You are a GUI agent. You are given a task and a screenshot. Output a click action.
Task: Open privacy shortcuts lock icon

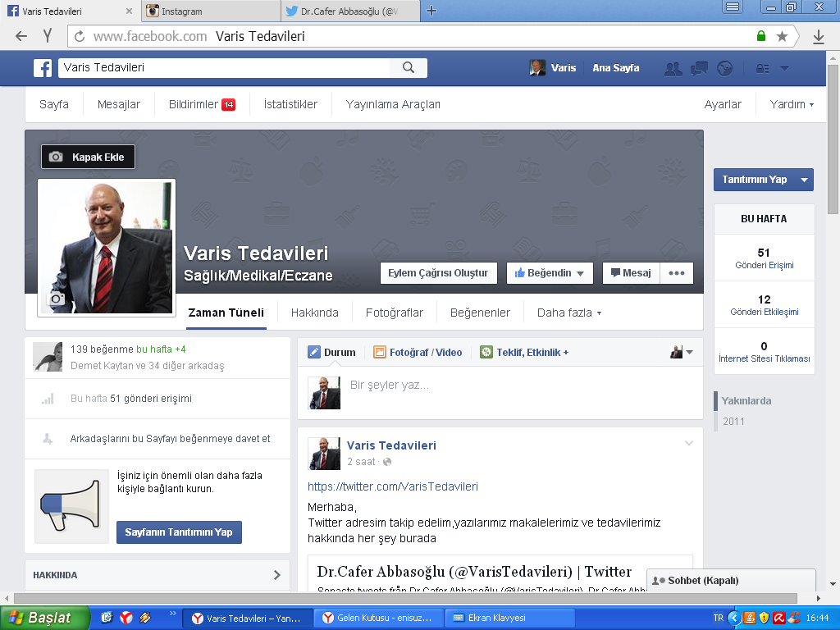[x=762, y=68]
